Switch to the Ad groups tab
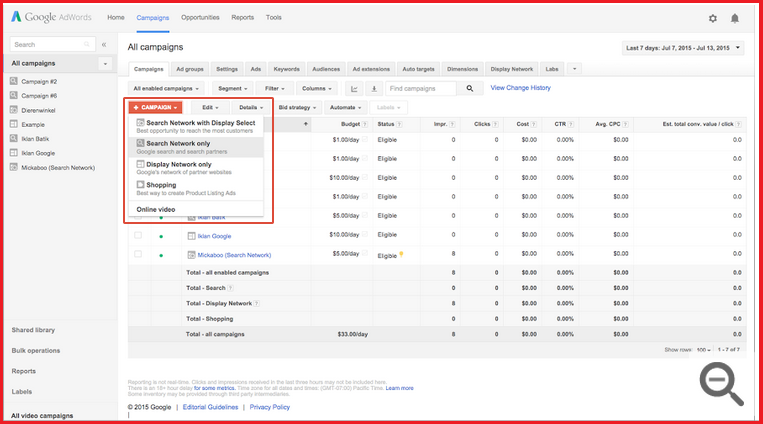The image size is (763, 424). click(x=190, y=69)
